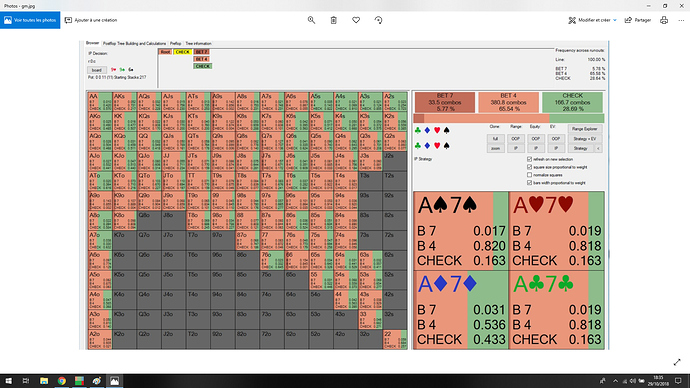690x388 pixels.
Task: Open the 'Preflop' tab
Action: [x=176, y=44]
